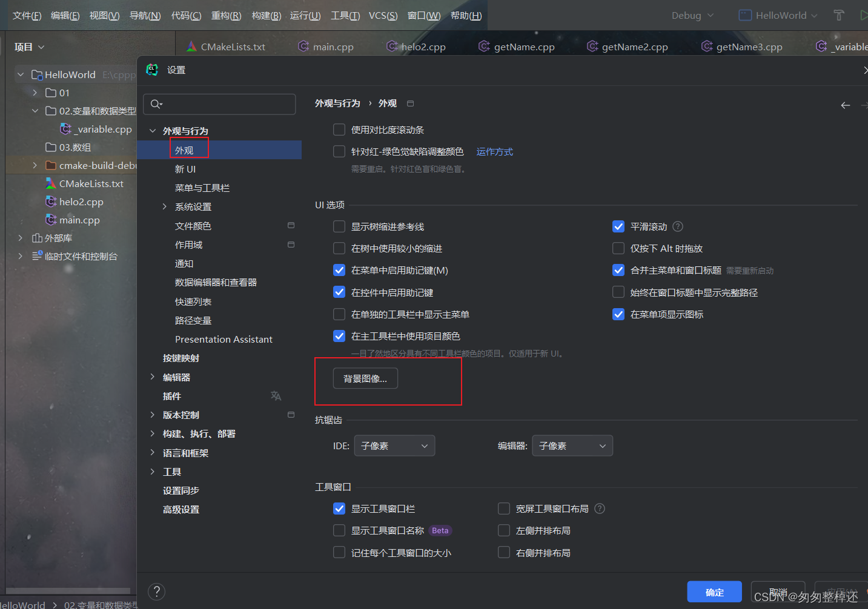Click CMake icon on CMakeLists.txt tab
The height and width of the screenshot is (609, 868).
pos(191,47)
